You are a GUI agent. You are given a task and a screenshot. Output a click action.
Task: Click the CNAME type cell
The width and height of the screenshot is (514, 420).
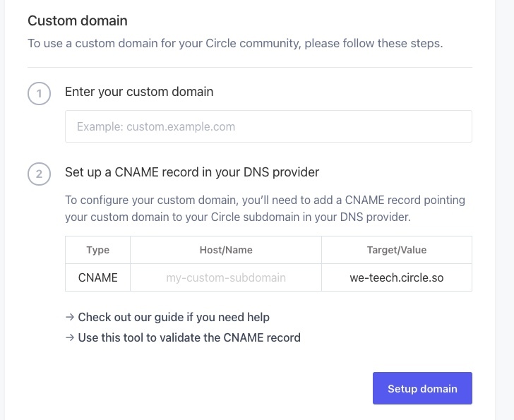coord(97,278)
